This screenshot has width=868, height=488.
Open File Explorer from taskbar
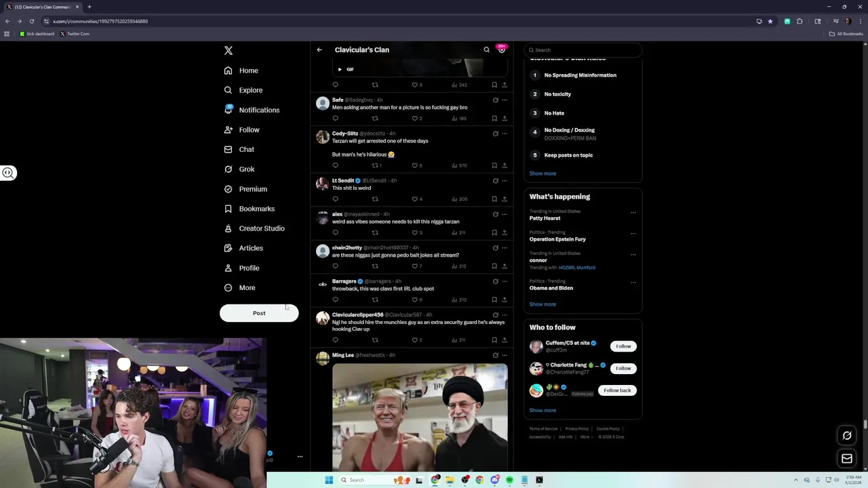tap(450, 480)
